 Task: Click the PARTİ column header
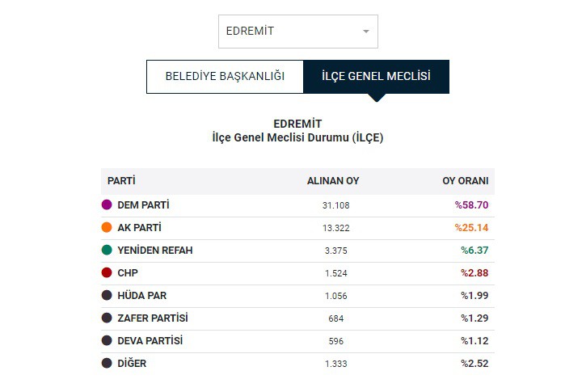tap(121, 181)
